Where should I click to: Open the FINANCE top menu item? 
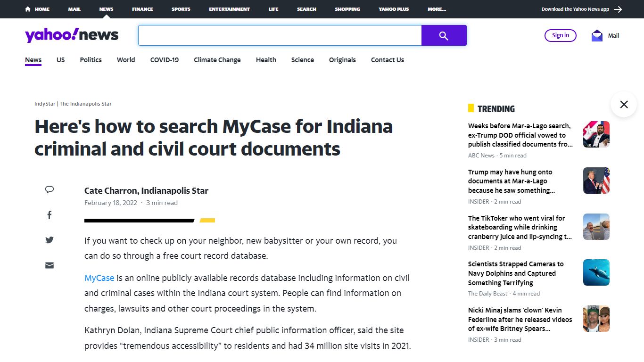pos(142,9)
